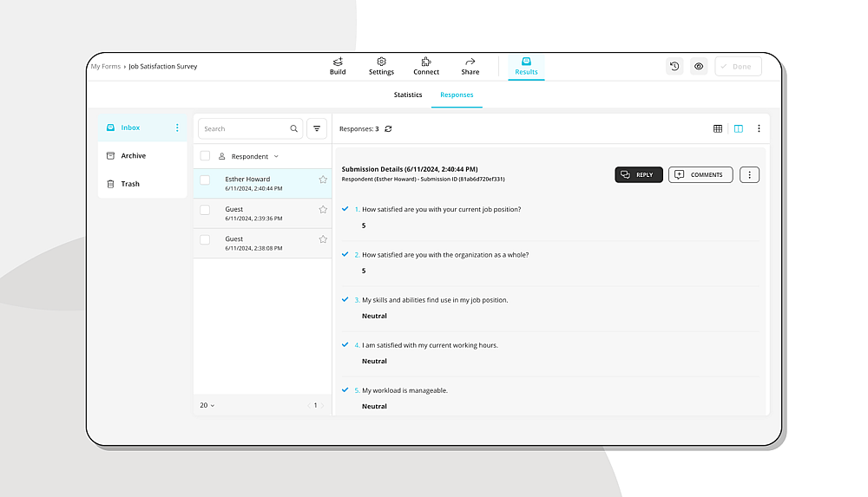The image size is (868, 497).
Task: Refresh the responses list
Action: click(x=388, y=128)
